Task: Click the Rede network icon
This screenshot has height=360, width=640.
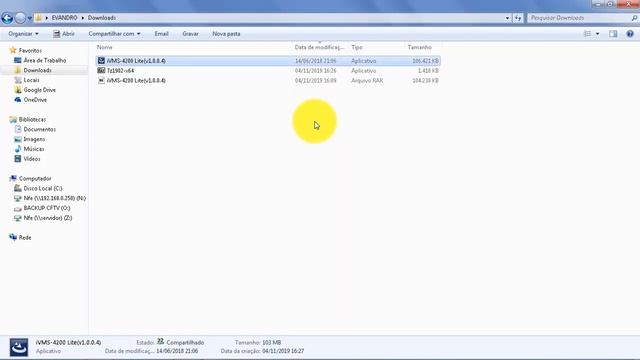Action: [x=13, y=237]
